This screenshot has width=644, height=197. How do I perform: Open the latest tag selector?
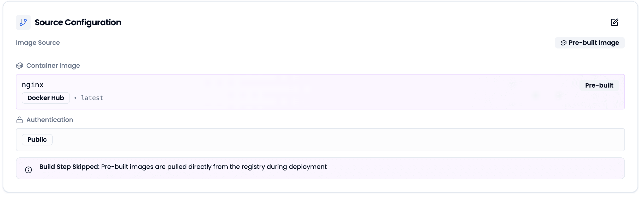(x=92, y=98)
